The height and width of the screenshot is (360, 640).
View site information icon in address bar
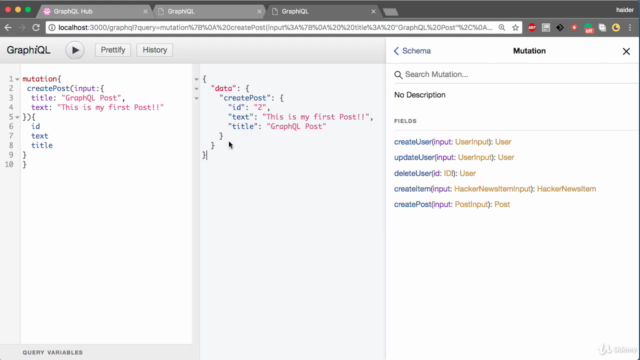[x=52, y=28]
